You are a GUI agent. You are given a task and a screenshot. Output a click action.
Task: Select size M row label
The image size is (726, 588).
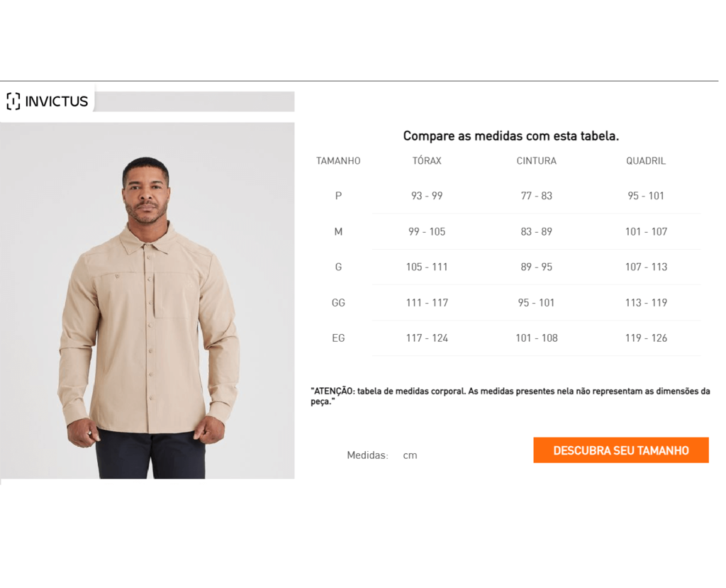tap(338, 231)
